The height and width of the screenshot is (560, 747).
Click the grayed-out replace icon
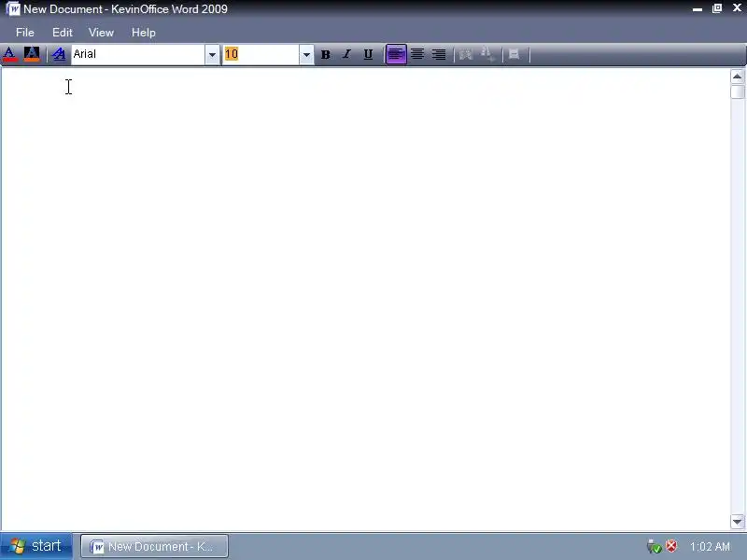click(487, 55)
